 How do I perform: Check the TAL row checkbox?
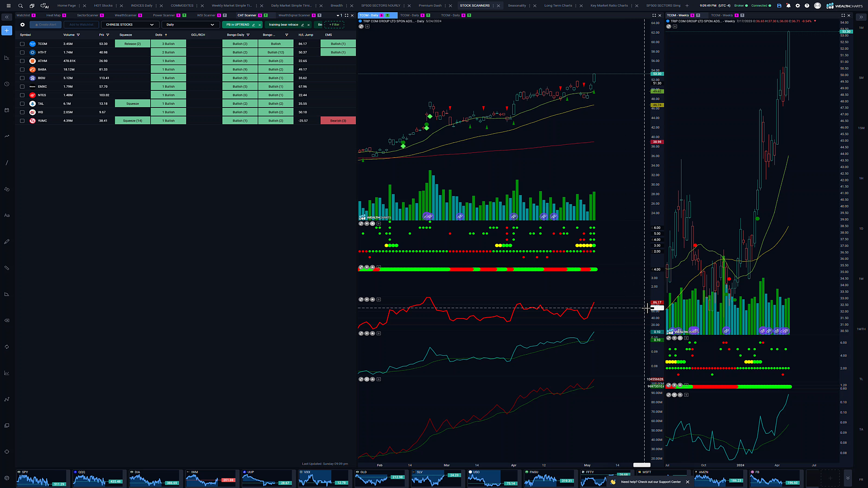[22, 104]
